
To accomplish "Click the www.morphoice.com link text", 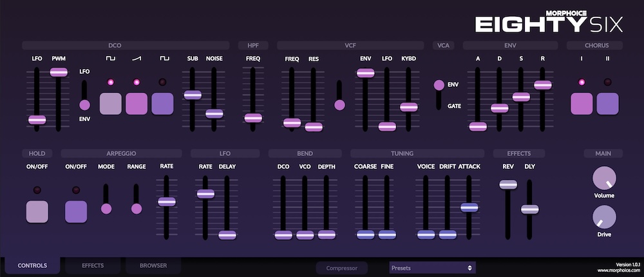I will tap(618, 271).
